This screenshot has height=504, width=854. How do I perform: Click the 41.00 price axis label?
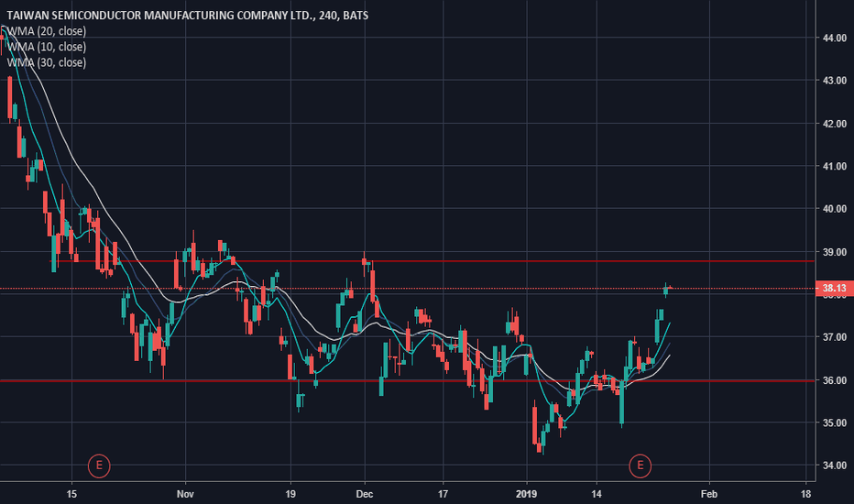(835, 166)
